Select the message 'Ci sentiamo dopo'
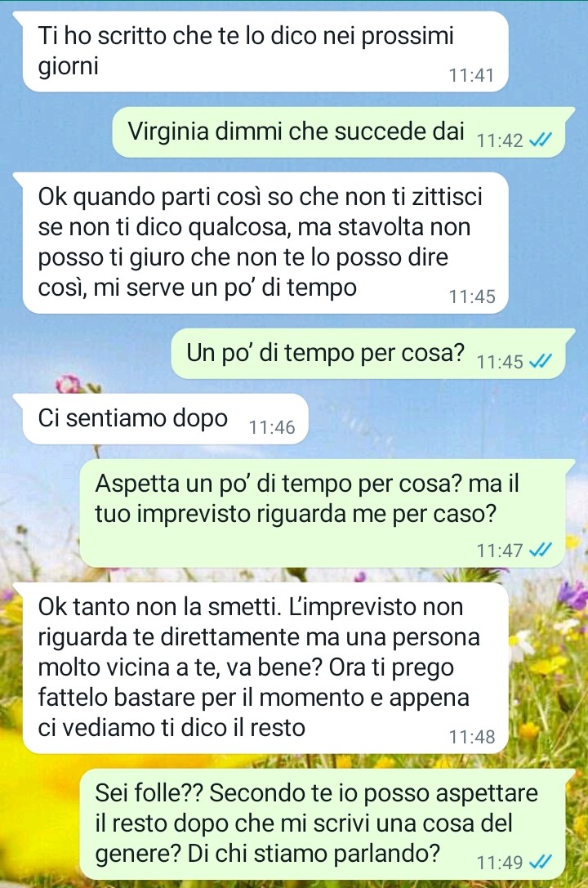The width and height of the screenshot is (588, 888). pyautogui.click(x=165, y=419)
